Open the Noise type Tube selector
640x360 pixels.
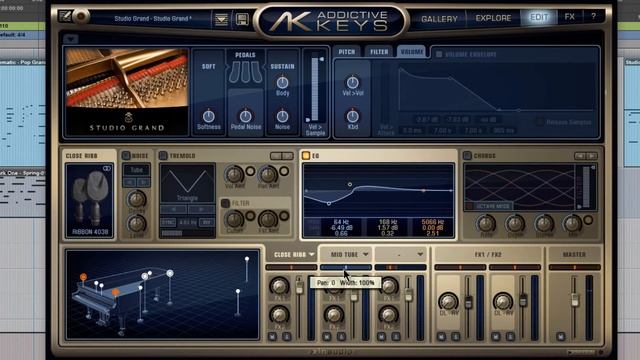[136, 170]
